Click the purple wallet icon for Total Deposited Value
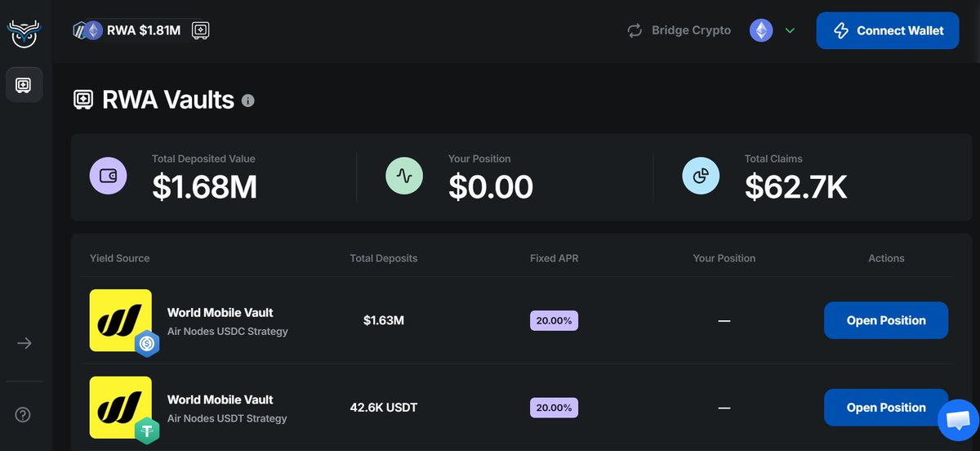Viewport: 980px width, 451px height. click(x=108, y=176)
